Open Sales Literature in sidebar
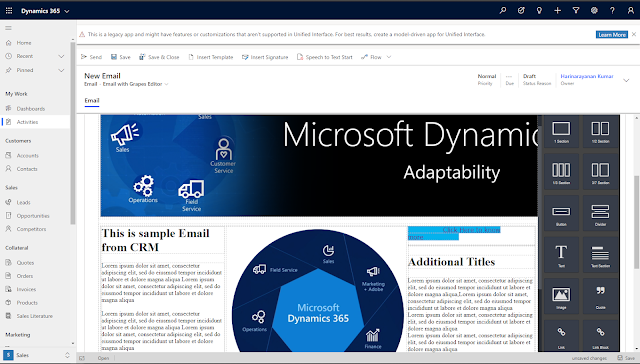640x364 pixels. click(35, 316)
